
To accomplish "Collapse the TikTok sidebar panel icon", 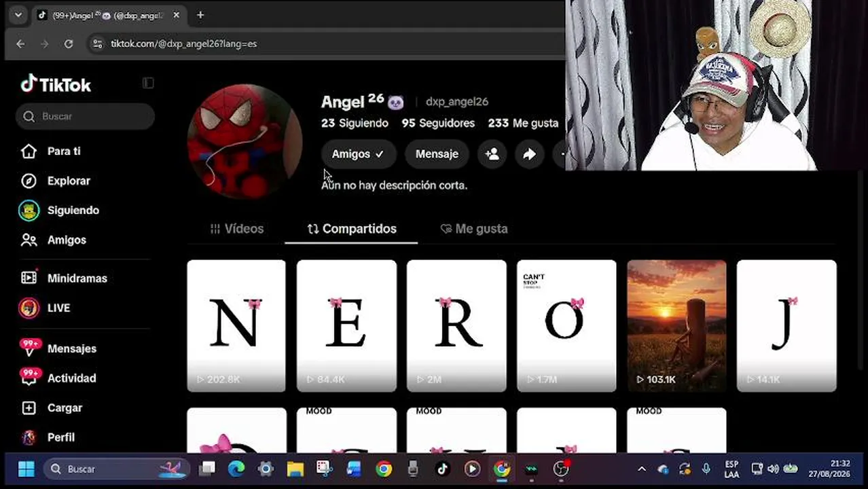I will pyautogui.click(x=148, y=83).
